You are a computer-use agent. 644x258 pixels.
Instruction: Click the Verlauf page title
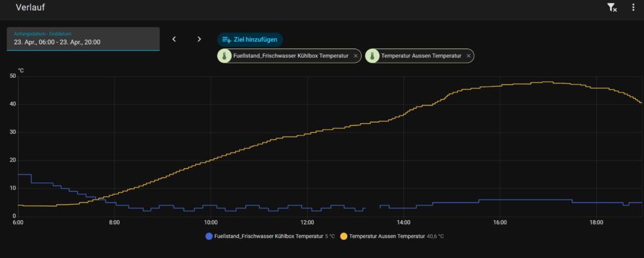[30, 8]
